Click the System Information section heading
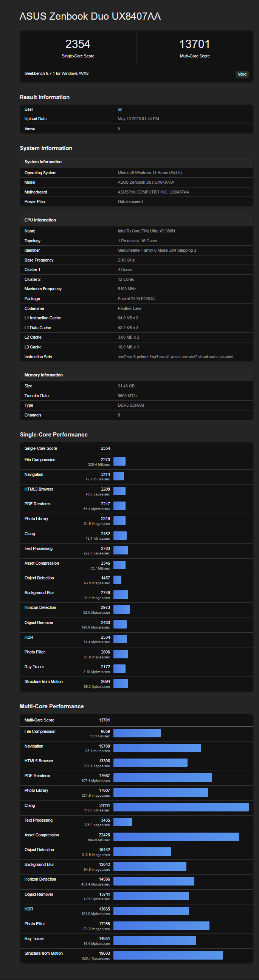This screenshot has height=980, width=259. 46,148
